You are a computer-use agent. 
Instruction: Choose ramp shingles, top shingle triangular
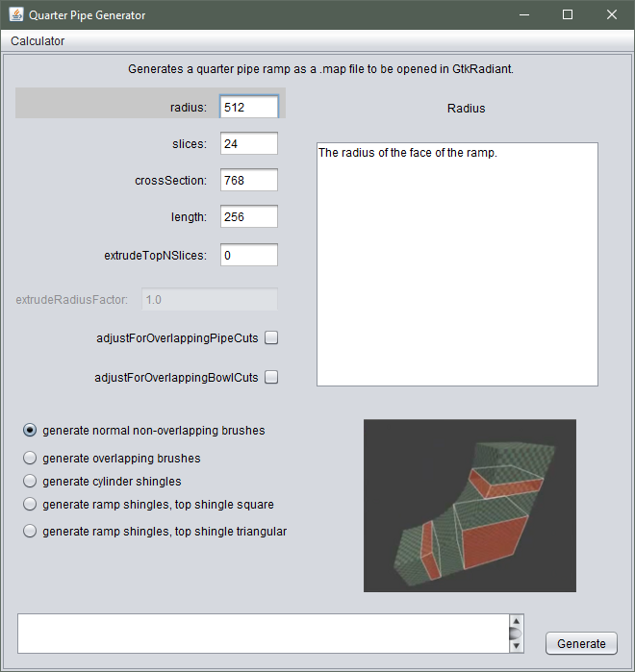click(31, 531)
